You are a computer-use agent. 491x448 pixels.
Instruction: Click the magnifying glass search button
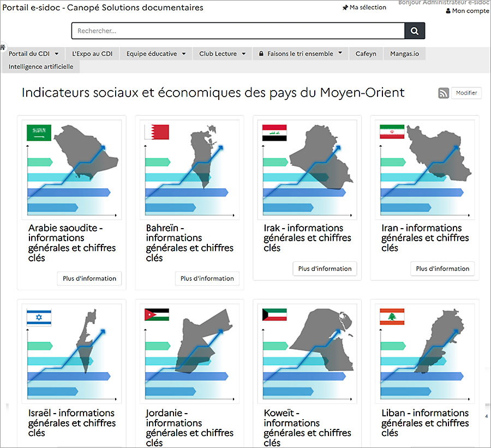click(415, 31)
